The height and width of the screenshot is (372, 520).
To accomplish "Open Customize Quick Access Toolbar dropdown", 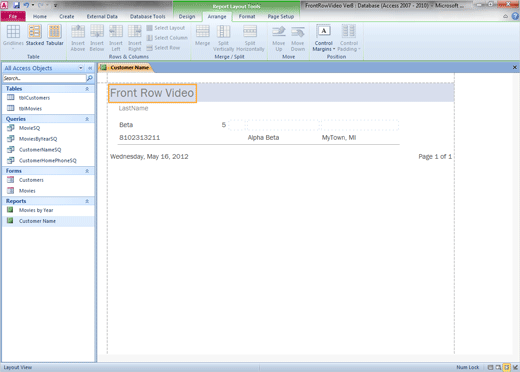I will pyautogui.click(x=55, y=6).
